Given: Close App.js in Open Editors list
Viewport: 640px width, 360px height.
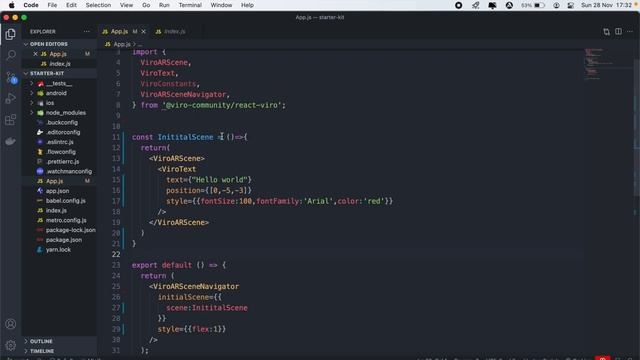Looking at the screenshot, I should coord(35,54).
